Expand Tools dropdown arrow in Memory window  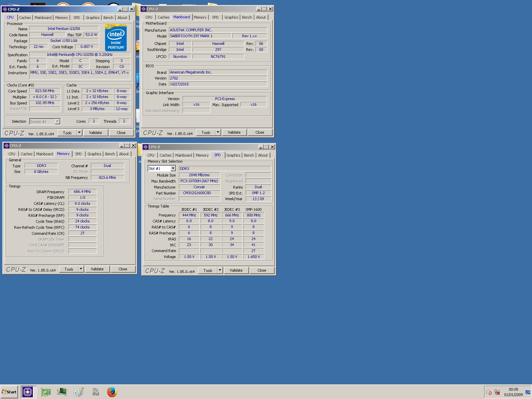pyautogui.click(x=81, y=269)
